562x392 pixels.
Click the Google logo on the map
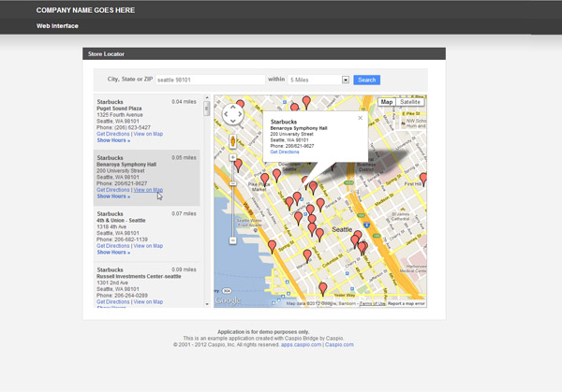click(x=228, y=300)
